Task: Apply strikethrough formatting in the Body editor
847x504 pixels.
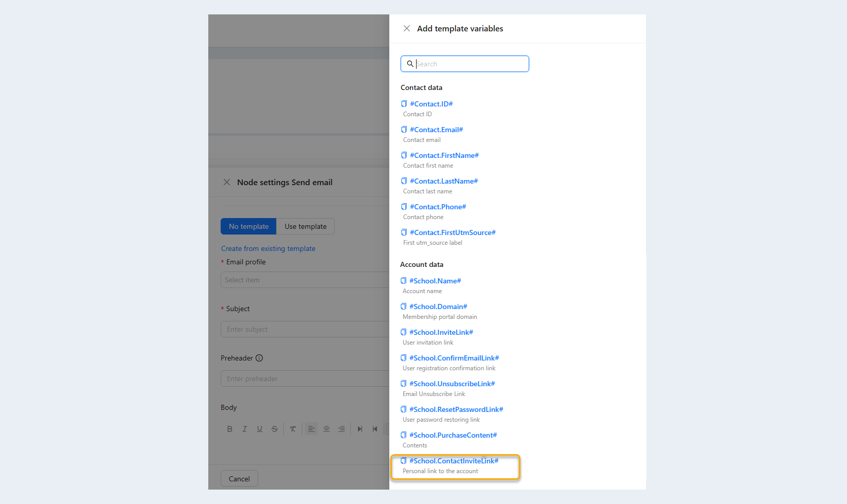Action: 275,429
